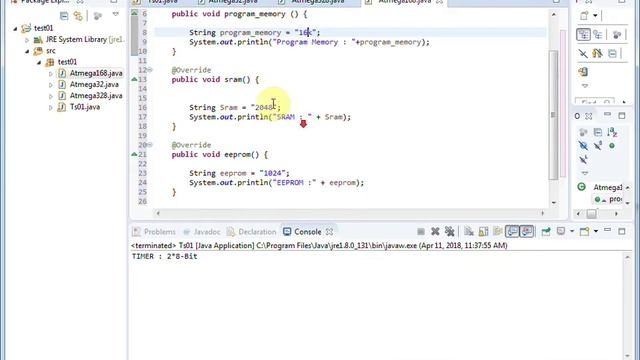Toggle Hide Fields in Outline
The height and width of the screenshot is (360, 640).
coord(583,145)
